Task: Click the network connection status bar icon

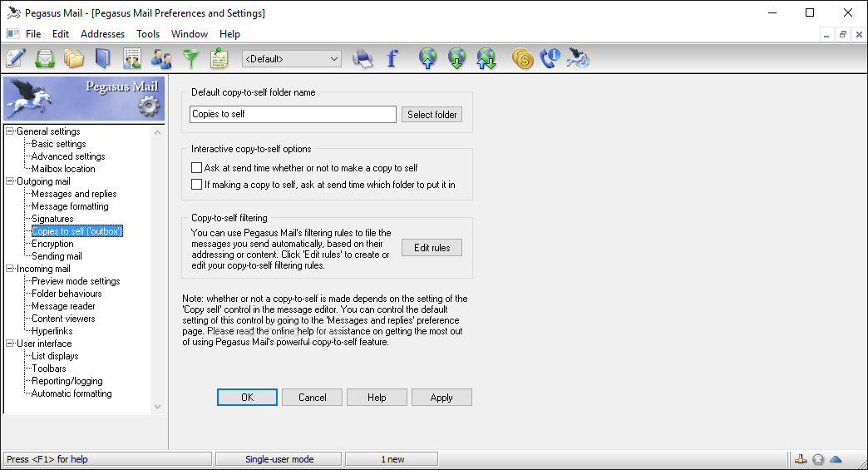Action: (801, 459)
